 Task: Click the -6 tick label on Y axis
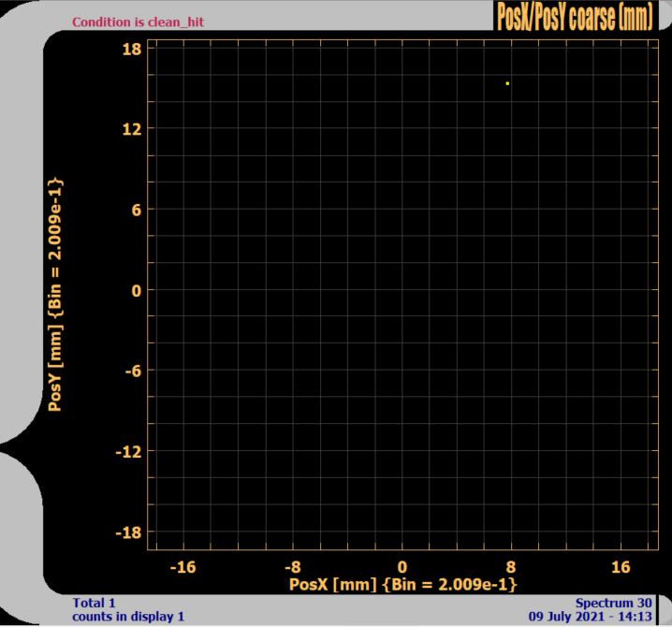tap(132, 372)
